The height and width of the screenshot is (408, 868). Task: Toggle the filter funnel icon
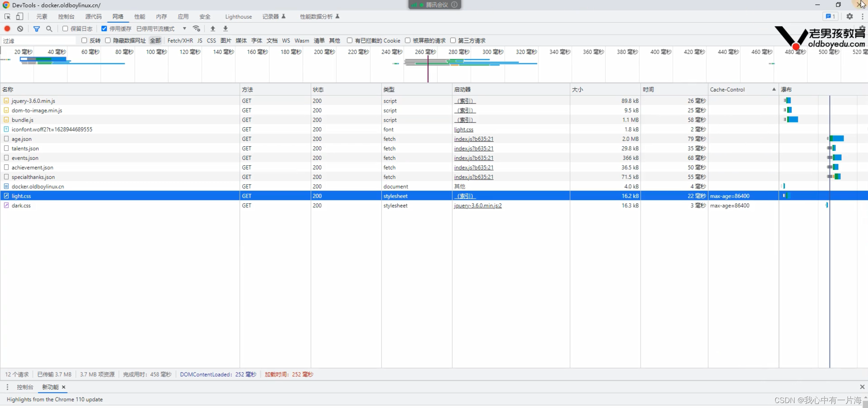37,28
